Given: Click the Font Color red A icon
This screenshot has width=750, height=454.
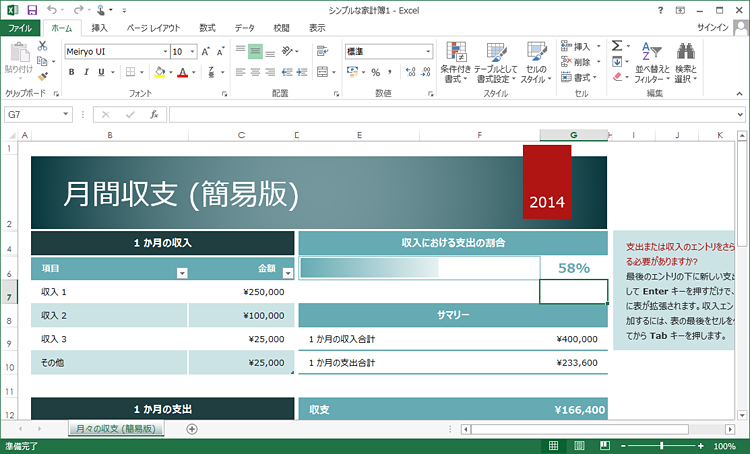Looking at the screenshot, I should pyautogui.click(x=183, y=72).
